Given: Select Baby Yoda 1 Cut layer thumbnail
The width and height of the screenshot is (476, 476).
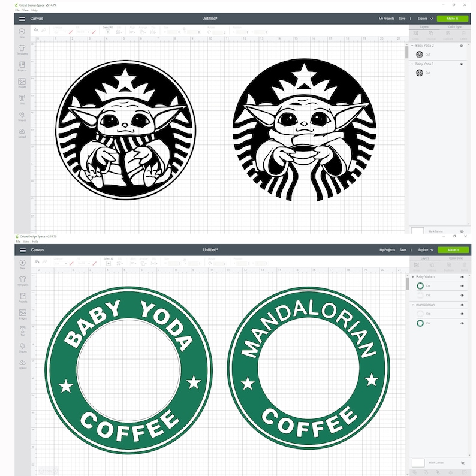Looking at the screenshot, I should (420, 73).
